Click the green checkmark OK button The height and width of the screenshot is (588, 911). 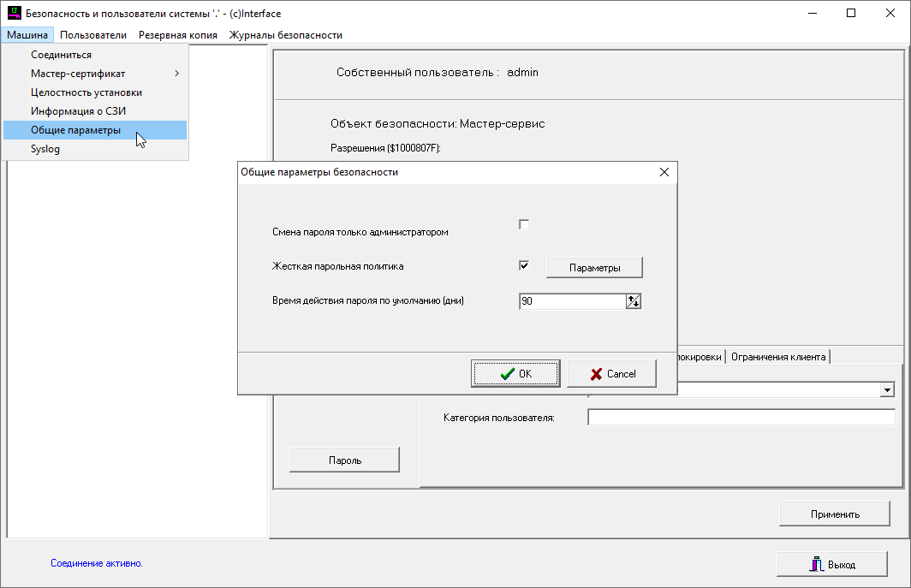pyautogui.click(x=515, y=374)
